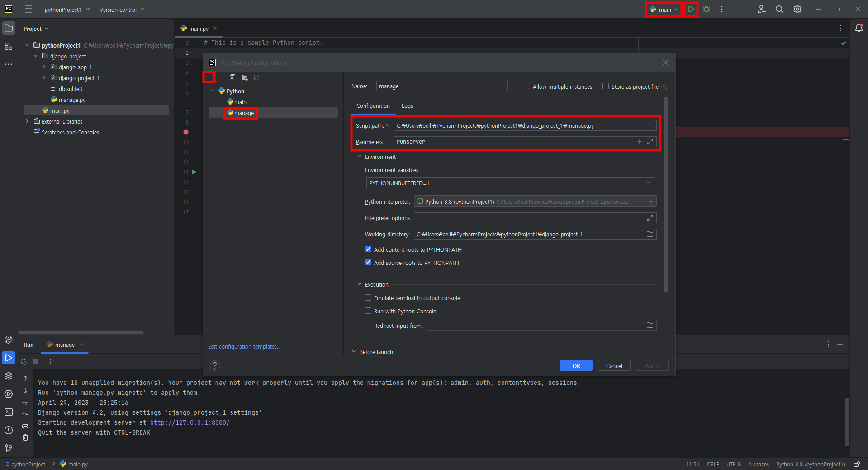Remove the selected configuration with the minus icon
868x470 pixels.
tap(220, 77)
